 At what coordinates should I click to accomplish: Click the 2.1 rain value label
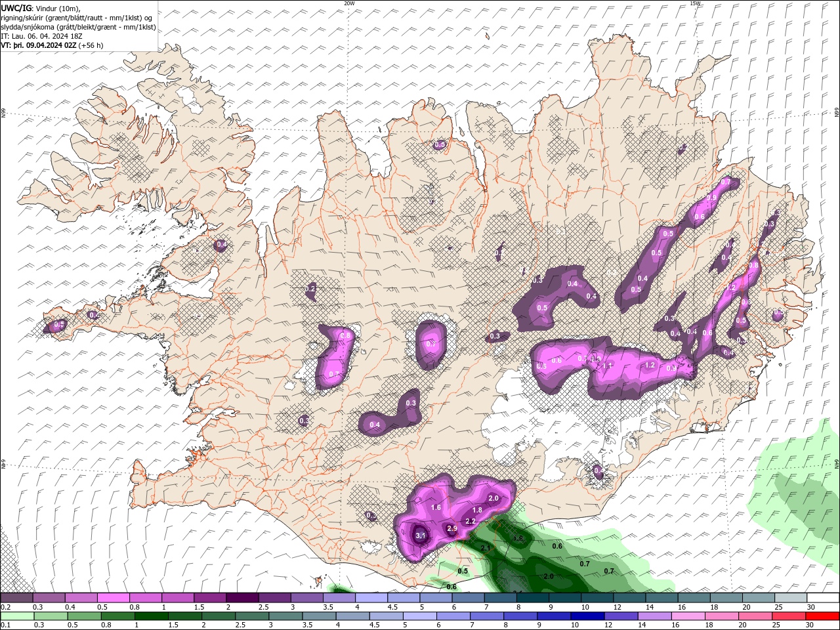coord(486,548)
